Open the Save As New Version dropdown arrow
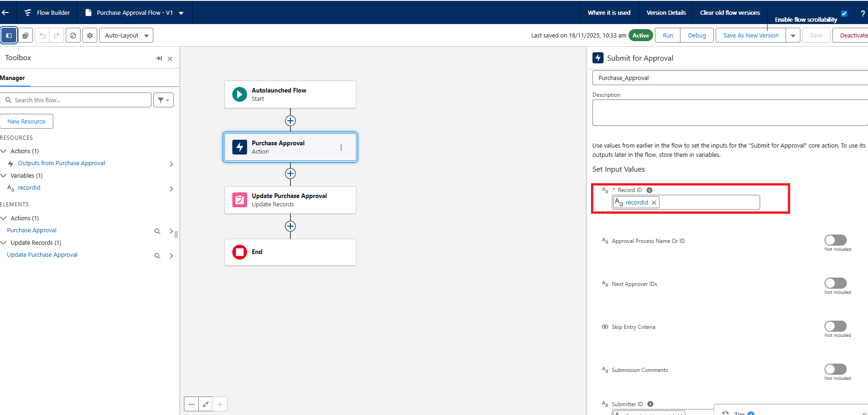The height and width of the screenshot is (415, 868). coord(793,36)
